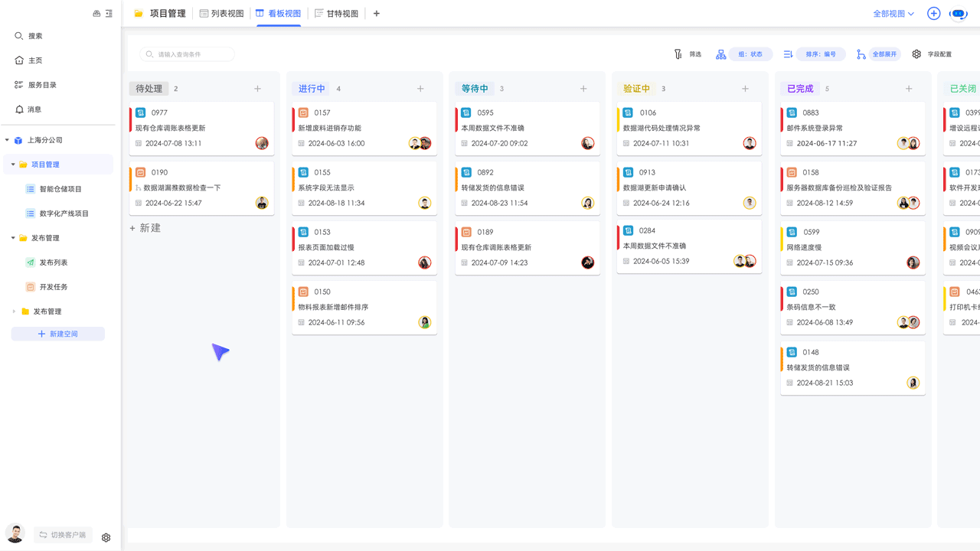This screenshot has height=551, width=980.
Task: Collapse the 发布管理 folder with the open arrow
Action: click(x=13, y=238)
